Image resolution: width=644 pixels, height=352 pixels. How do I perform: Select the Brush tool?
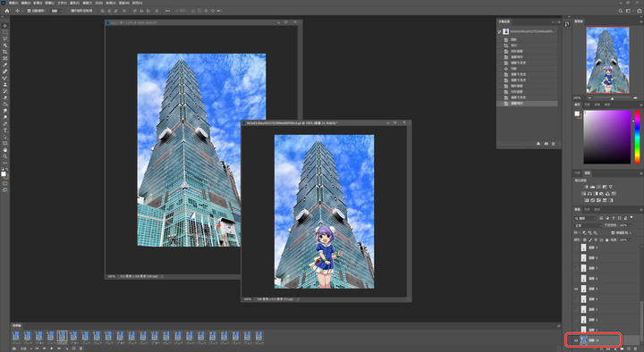click(5, 78)
